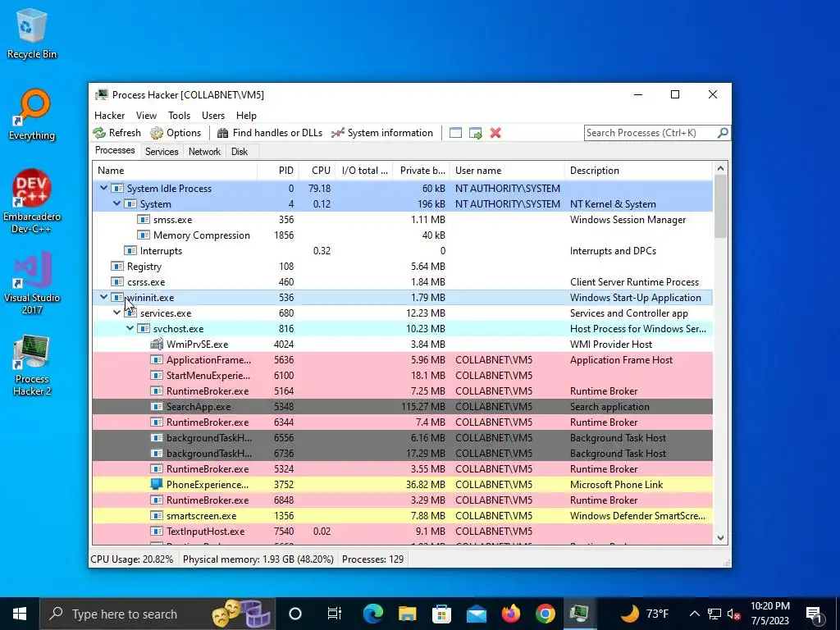The image size is (840, 630).
Task: Select the smartscreen.exe process
Action: [402, 516]
